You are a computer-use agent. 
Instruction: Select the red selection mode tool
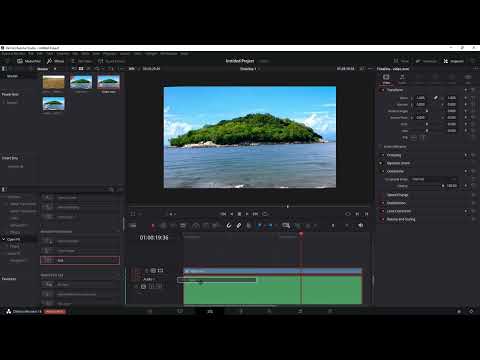(153, 226)
